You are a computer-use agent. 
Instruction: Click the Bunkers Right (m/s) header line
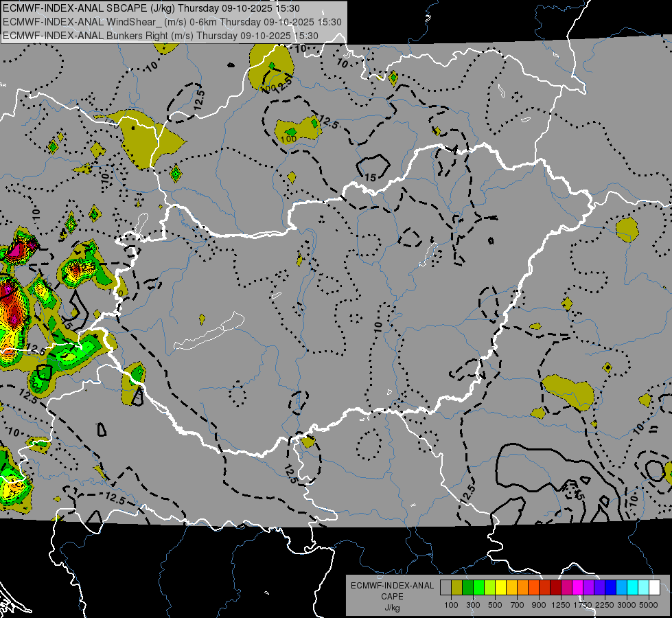coord(161,36)
